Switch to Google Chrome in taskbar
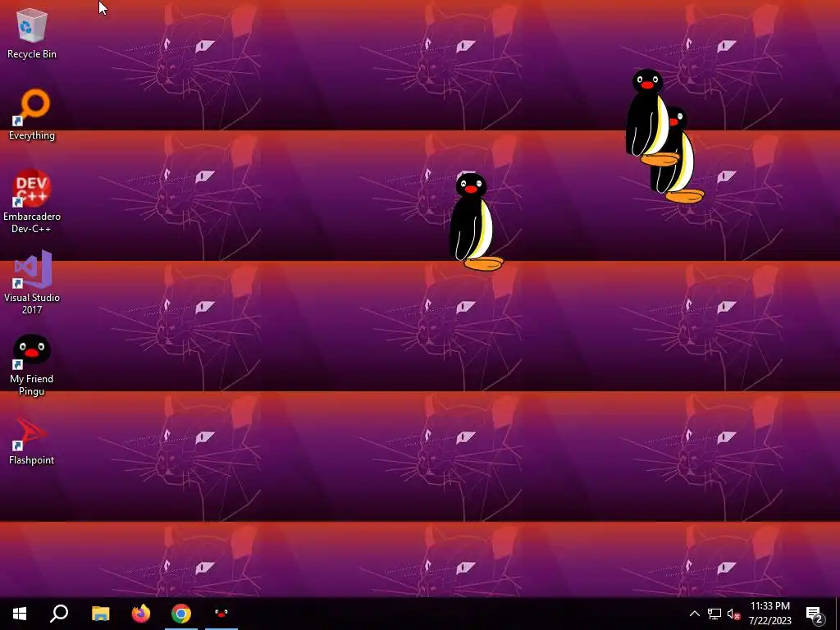Viewport: 840px width, 630px height. click(x=181, y=614)
